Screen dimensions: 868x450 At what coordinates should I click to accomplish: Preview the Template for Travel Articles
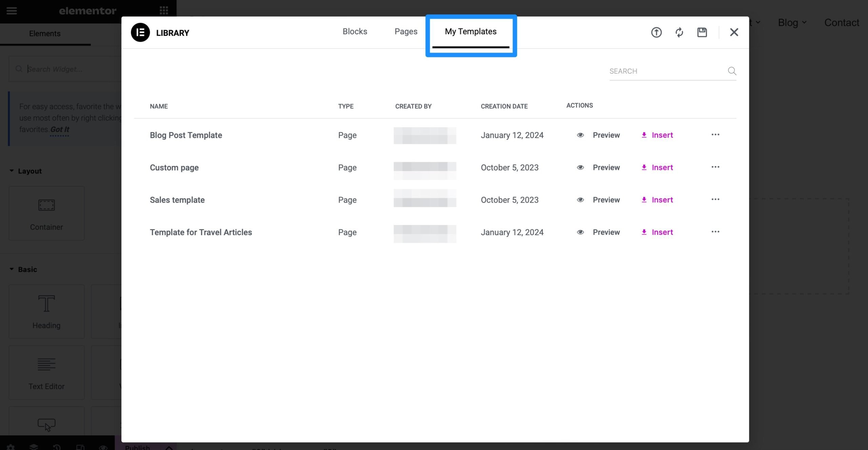point(606,232)
